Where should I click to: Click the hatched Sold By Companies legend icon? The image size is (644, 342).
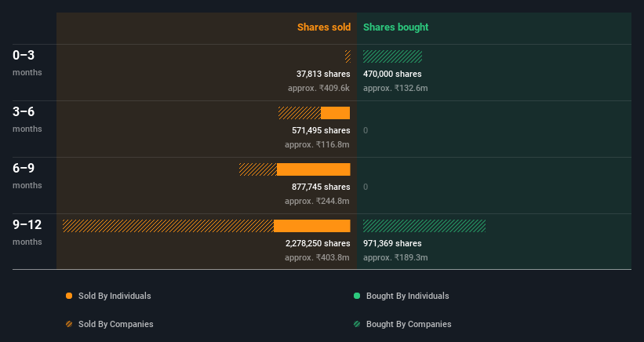[x=69, y=324]
